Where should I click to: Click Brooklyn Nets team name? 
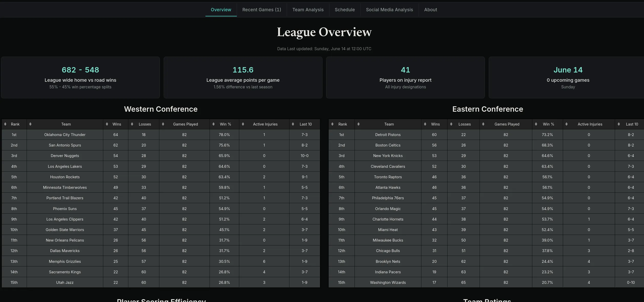pyautogui.click(x=388, y=262)
